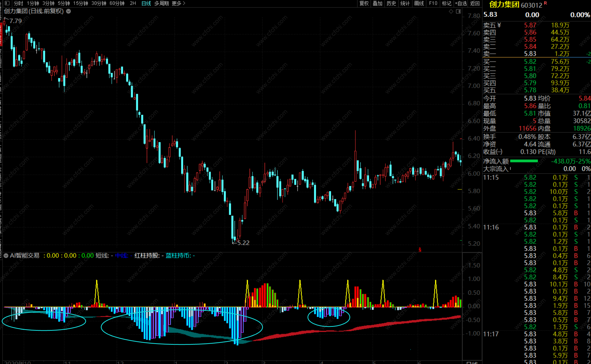
Task: Click the red R badge beside 603012
Action: click(545, 3)
